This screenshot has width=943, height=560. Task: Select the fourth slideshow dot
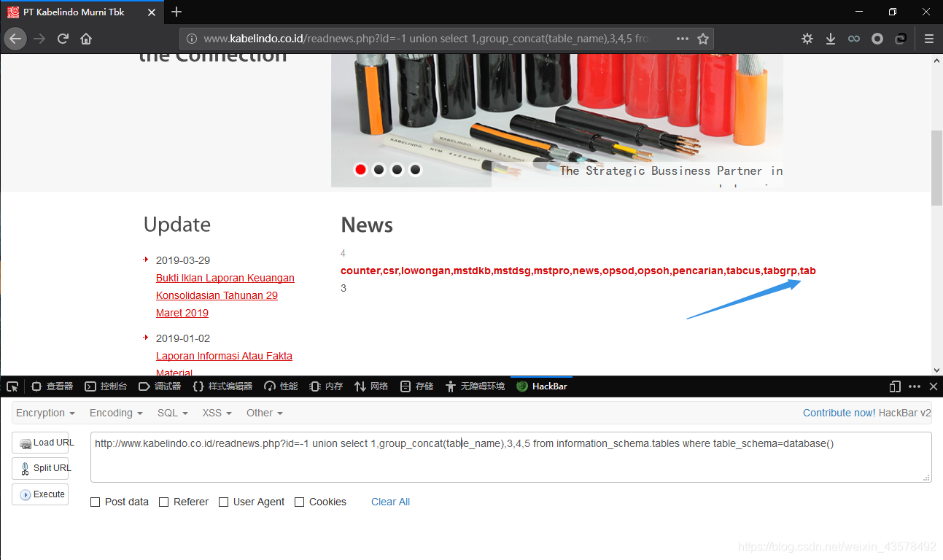coord(415,169)
